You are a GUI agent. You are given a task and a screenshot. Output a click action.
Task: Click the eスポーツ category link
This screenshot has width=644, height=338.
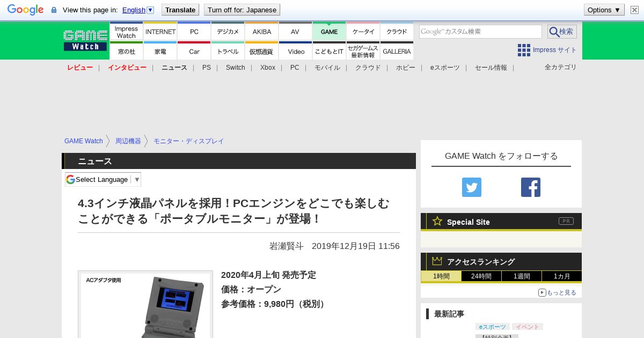[445, 68]
